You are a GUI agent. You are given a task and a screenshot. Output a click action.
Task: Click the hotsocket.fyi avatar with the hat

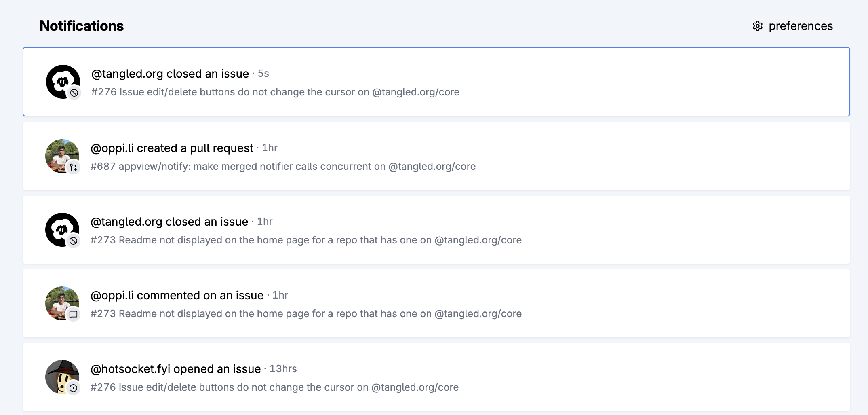(x=60, y=375)
